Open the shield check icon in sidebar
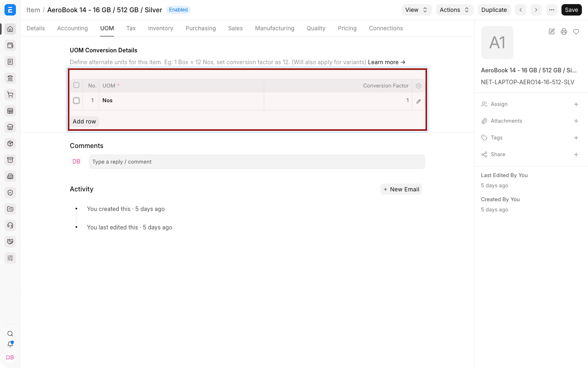 (10, 193)
